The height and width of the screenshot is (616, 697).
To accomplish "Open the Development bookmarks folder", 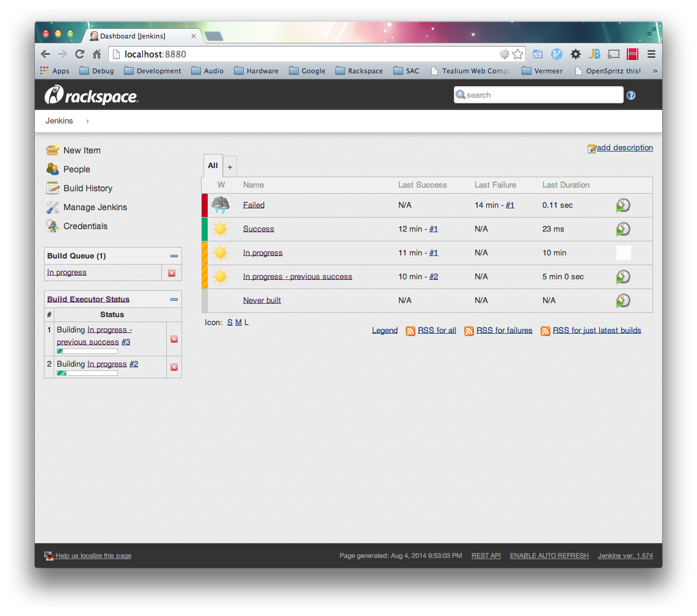I will (153, 71).
